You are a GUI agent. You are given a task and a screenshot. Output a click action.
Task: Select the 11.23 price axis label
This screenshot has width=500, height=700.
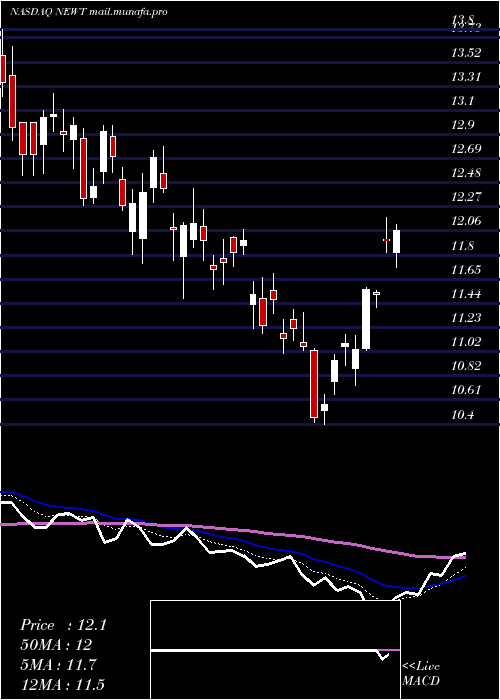point(466,318)
